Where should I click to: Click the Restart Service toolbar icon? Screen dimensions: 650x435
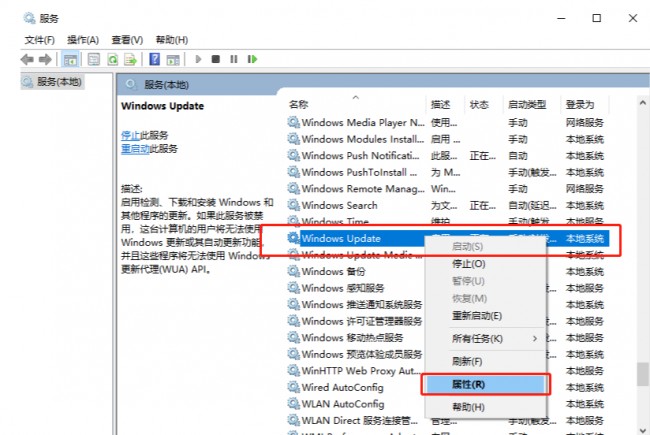[252, 59]
